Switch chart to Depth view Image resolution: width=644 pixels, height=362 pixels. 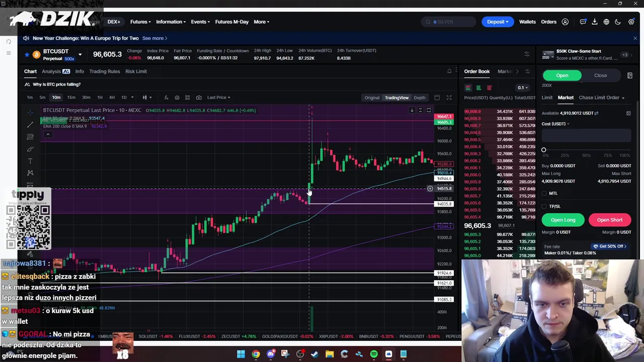pos(420,98)
